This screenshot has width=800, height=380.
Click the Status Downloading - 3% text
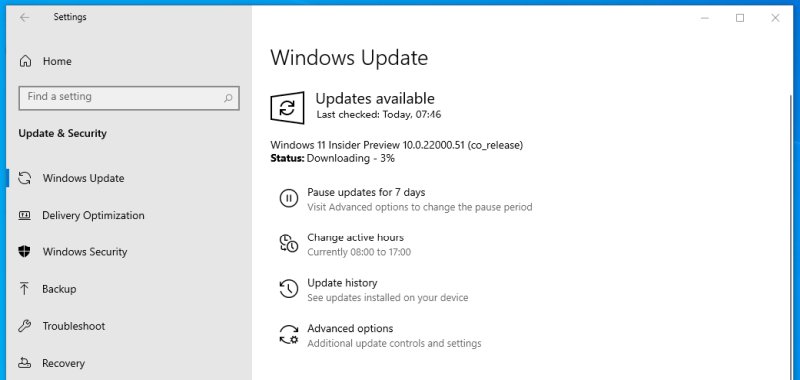[332, 158]
